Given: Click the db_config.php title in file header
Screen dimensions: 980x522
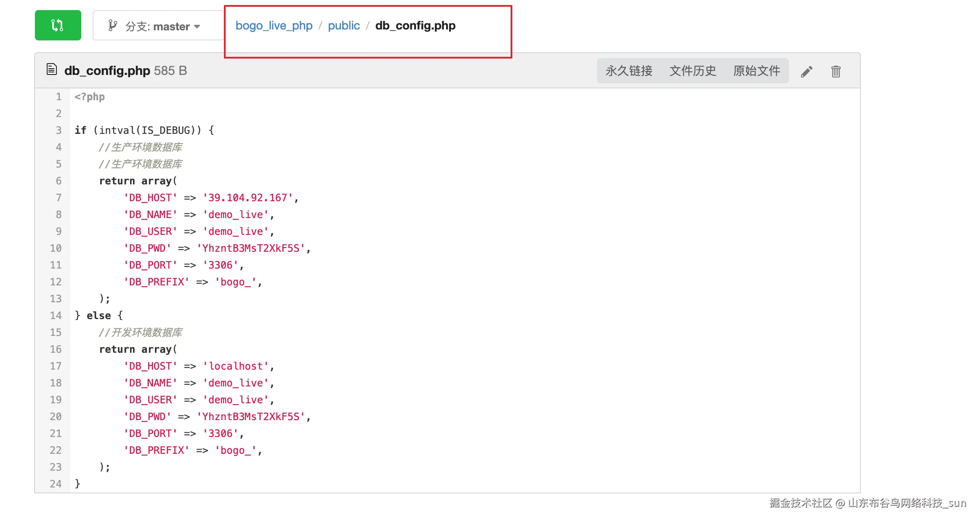Looking at the screenshot, I should [107, 71].
